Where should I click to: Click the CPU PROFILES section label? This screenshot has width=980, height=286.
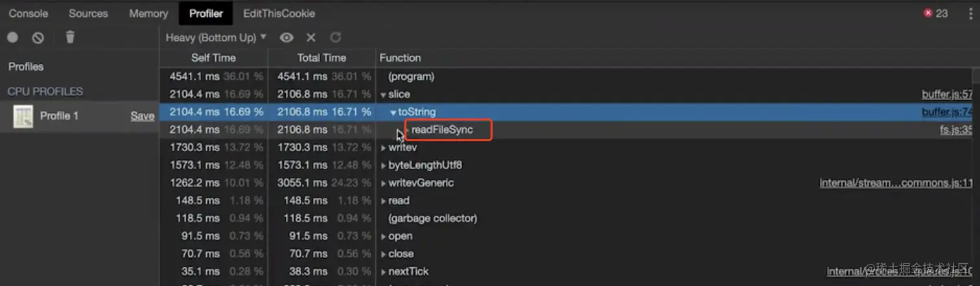point(45,91)
